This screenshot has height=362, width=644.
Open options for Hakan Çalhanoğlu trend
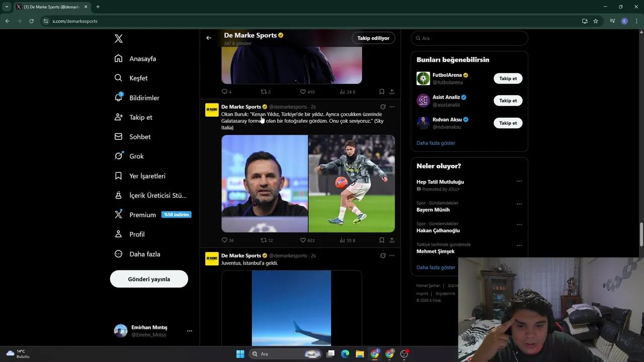pos(519,225)
